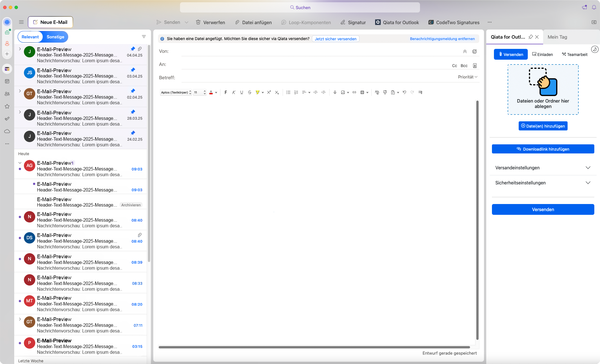Open calendar view in the left sidebar
600x364 pixels.
[x=7, y=81]
